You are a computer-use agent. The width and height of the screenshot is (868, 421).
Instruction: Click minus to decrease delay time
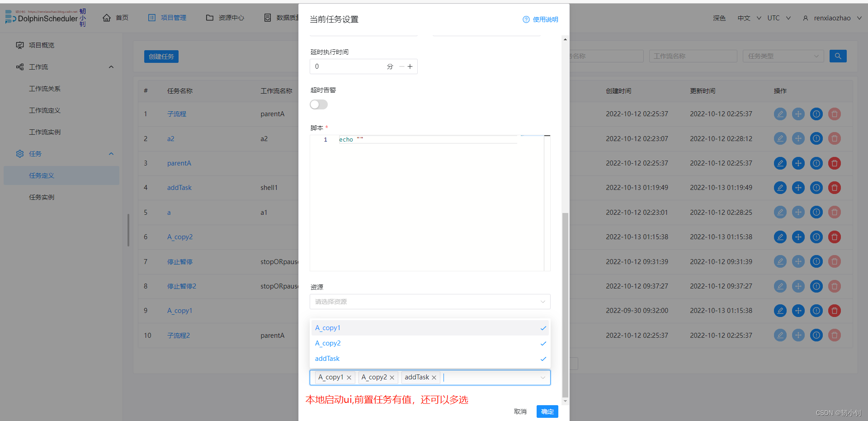(401, 66)
